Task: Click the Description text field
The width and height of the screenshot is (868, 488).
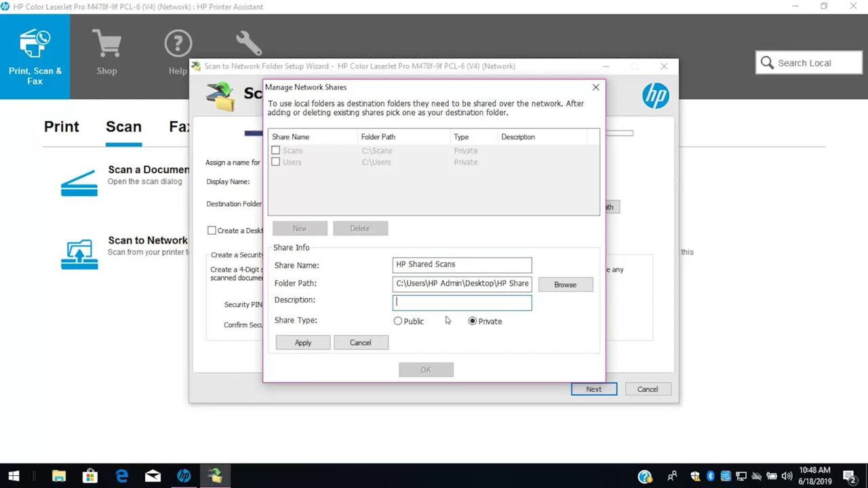Action: click(462, 302)
